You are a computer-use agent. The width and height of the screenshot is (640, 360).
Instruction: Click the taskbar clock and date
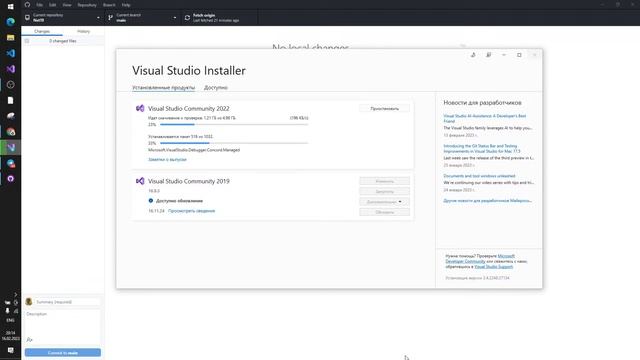coord(11,336)
